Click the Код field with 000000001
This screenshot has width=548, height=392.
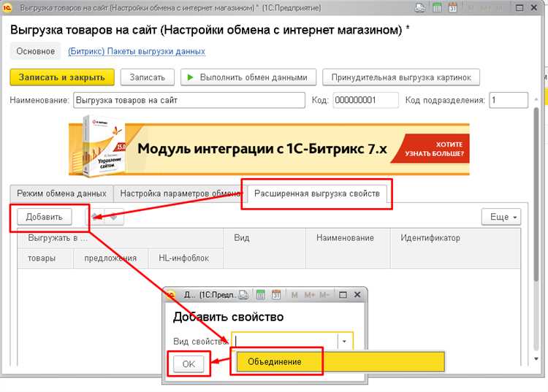tap(365, 100)
